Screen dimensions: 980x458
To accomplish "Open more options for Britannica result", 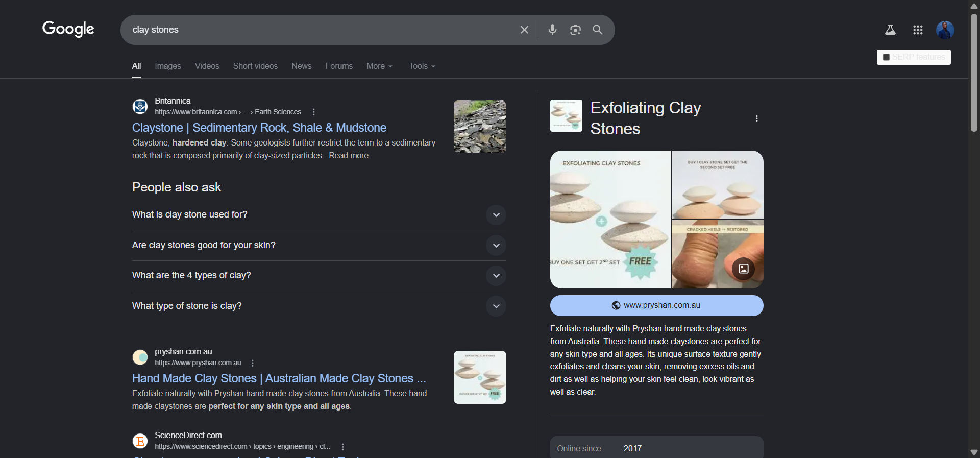I will [x=313, y=112].
